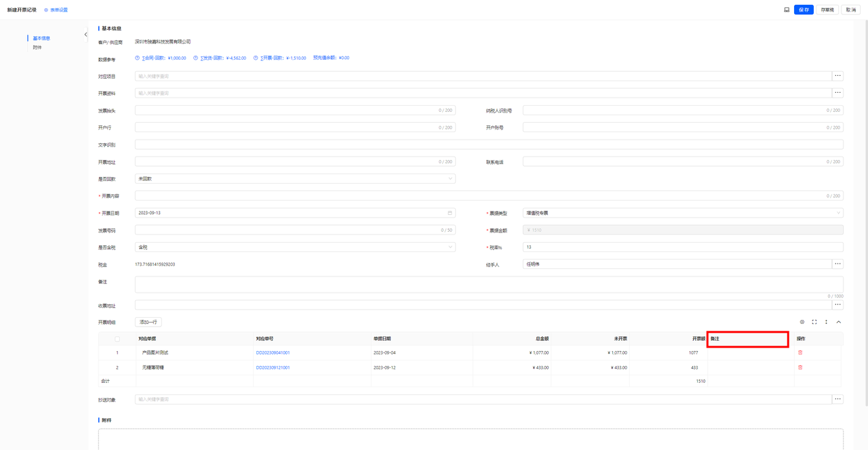Click the 对应单号 column header
868x450 pixels.
click(312, 338)
